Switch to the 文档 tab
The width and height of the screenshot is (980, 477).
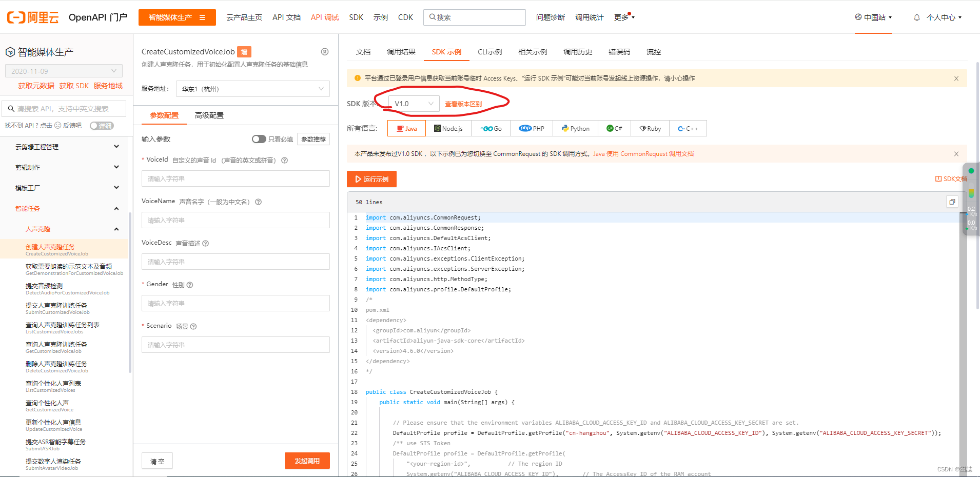tap(363, 52)
